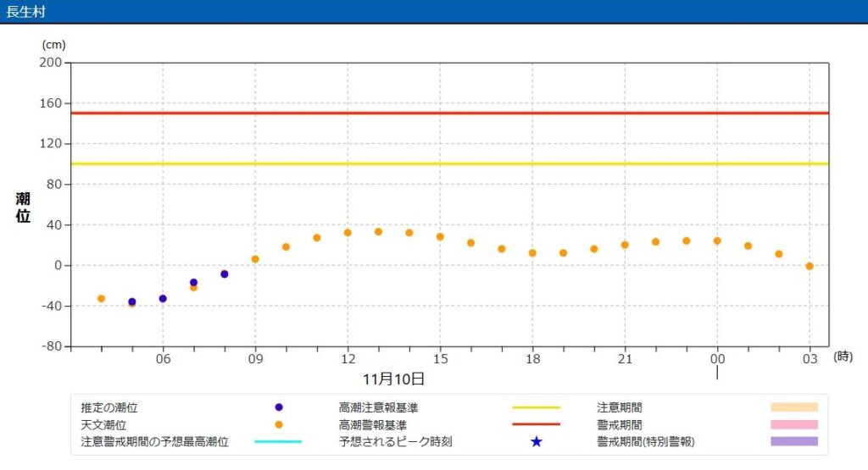This screenshot has width=868, height=470.
Task: Click the -80 label on the y-axis
Action: click(x=52, y=346)
